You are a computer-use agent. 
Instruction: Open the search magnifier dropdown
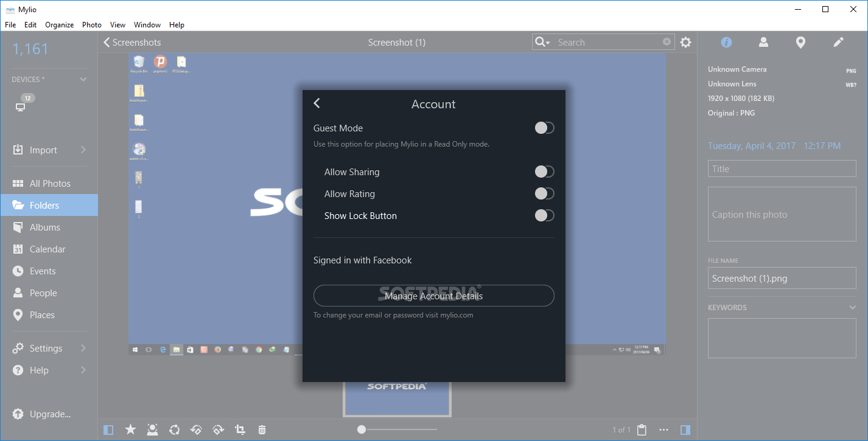point(542,42)
